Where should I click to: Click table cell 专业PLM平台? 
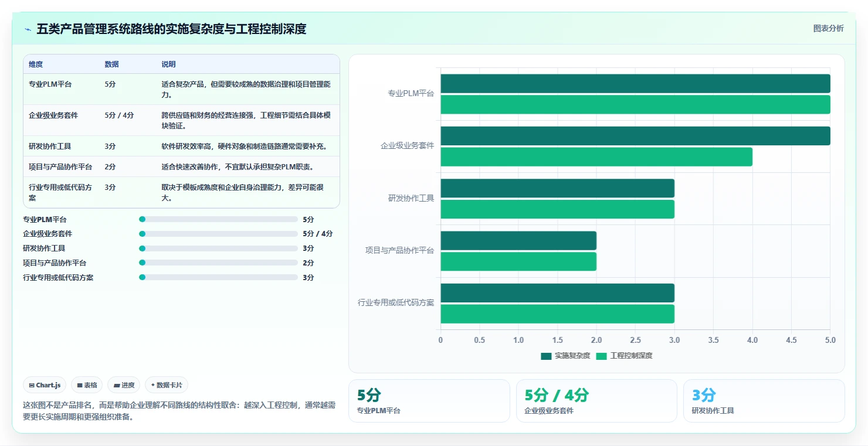50,84
